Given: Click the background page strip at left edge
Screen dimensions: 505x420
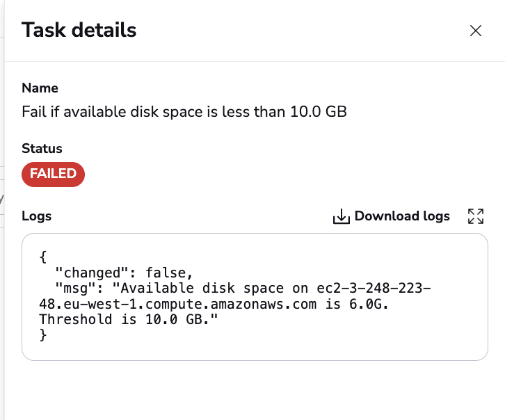Looking at the screenshot, I should click(2, 209).
